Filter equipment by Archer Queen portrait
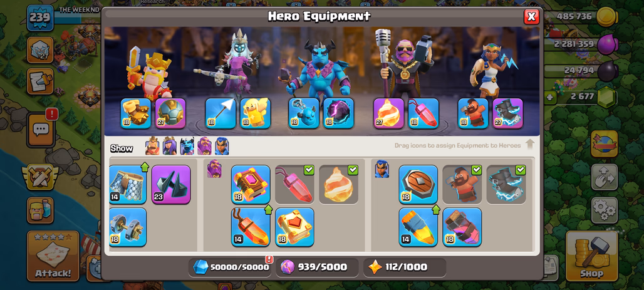 pos(170,146)
